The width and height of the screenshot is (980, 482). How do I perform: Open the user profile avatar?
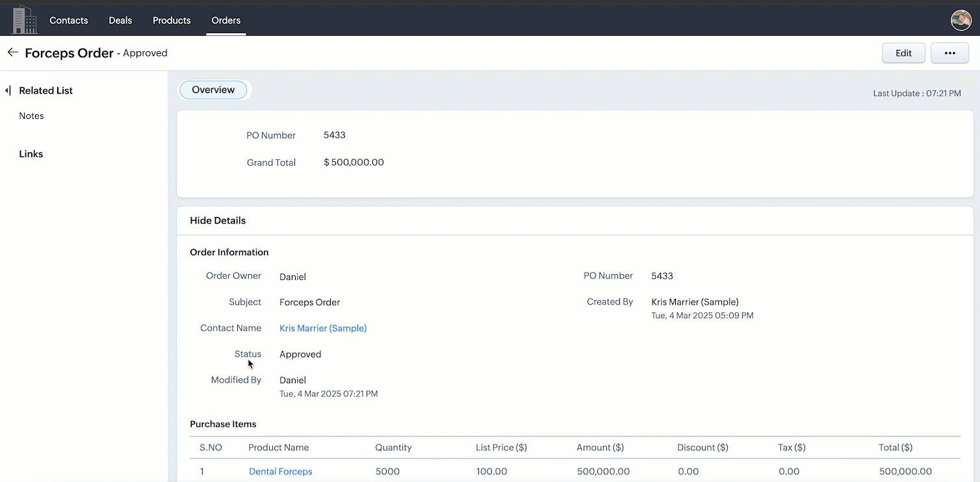tap(961, 20)
